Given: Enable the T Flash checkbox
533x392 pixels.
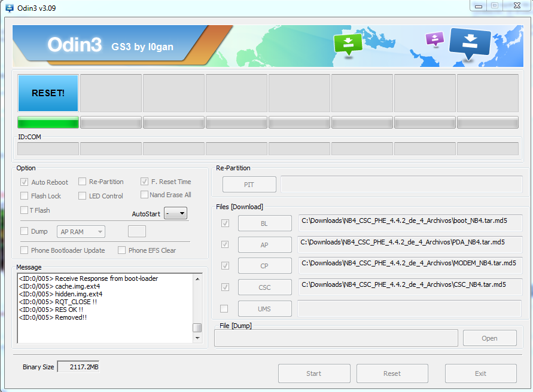Looking at the screenshot, I should coord(24,210).
